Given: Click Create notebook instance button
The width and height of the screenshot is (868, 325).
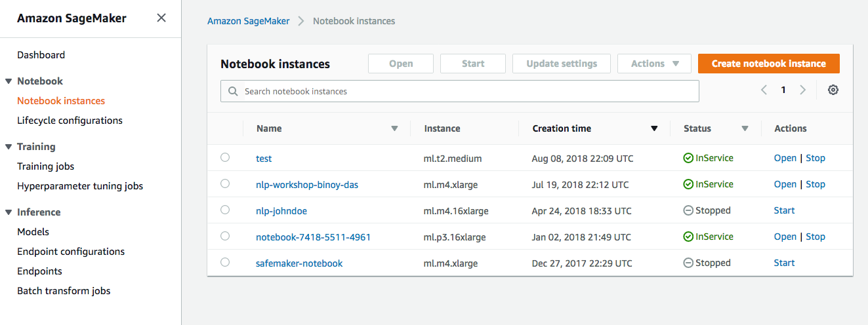Looking at the screenshot, I should [x=769, y=64].
